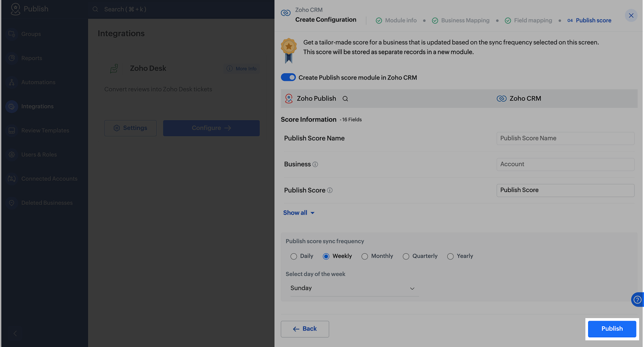
Task: Click the Users & Roles sidebar icon
Action: point(12,155)
